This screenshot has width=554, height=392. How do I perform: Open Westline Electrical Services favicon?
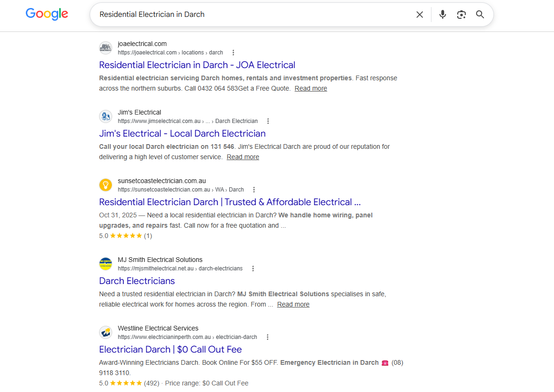pyautogui.click(x=106, y=332)
